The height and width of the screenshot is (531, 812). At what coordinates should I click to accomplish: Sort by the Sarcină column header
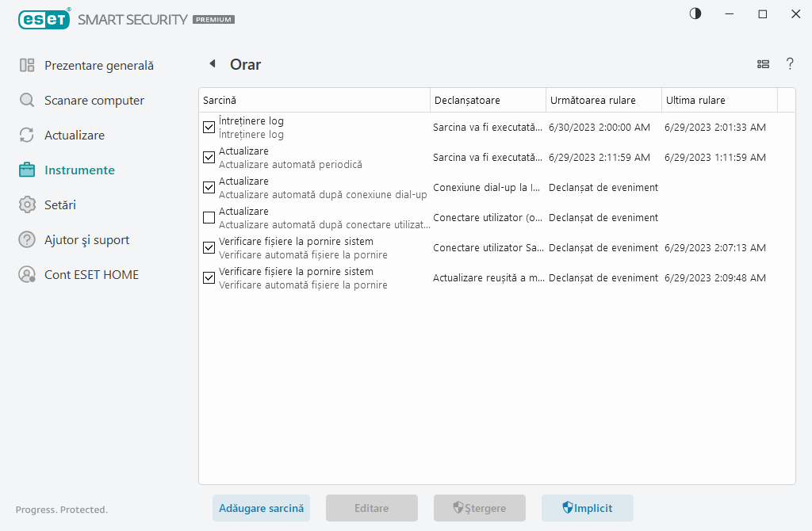313,100
